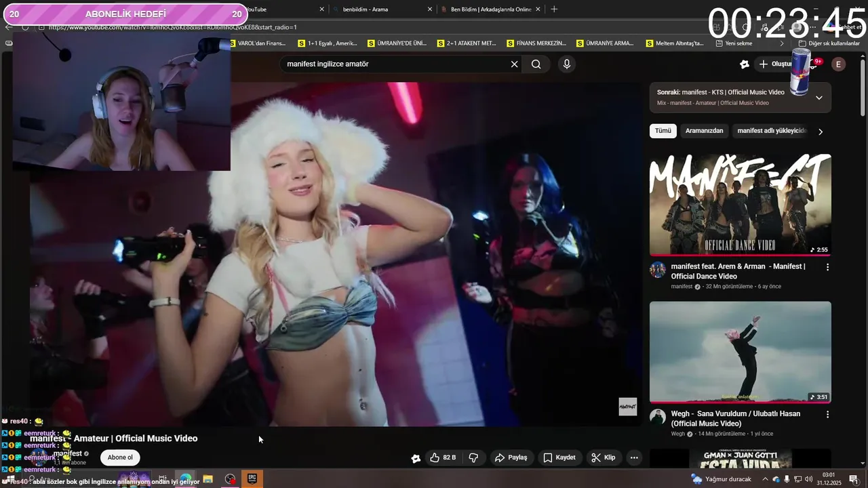Open the GMAN x JUAN GOTTI video thumbnail
The width and height of the screenshot is (868, 488).
741,458
